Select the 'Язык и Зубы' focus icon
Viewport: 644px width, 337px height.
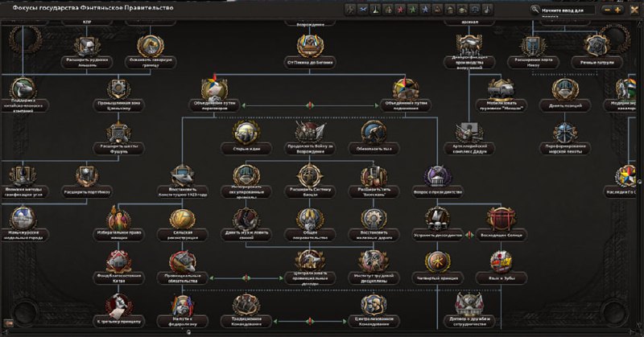click(x=501, y=262)
